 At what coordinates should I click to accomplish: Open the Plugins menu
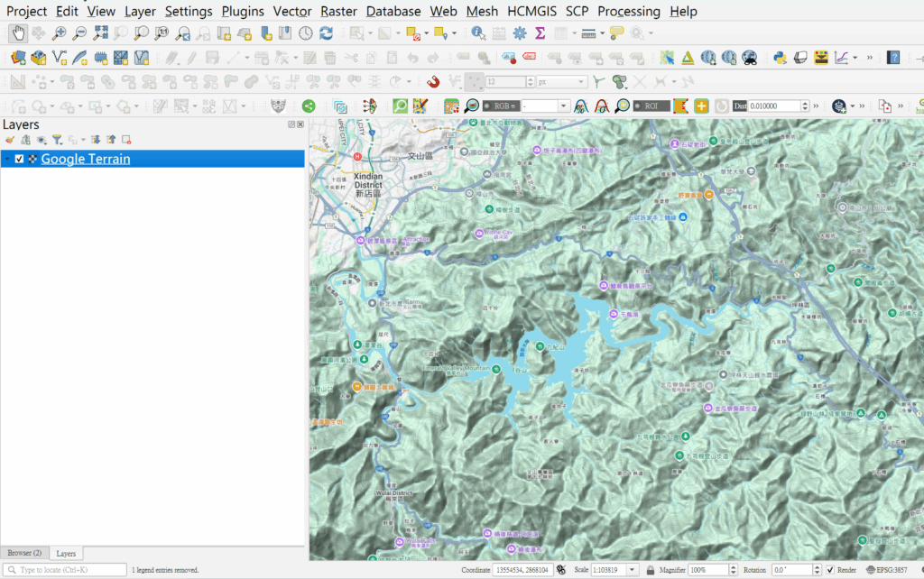243,11
